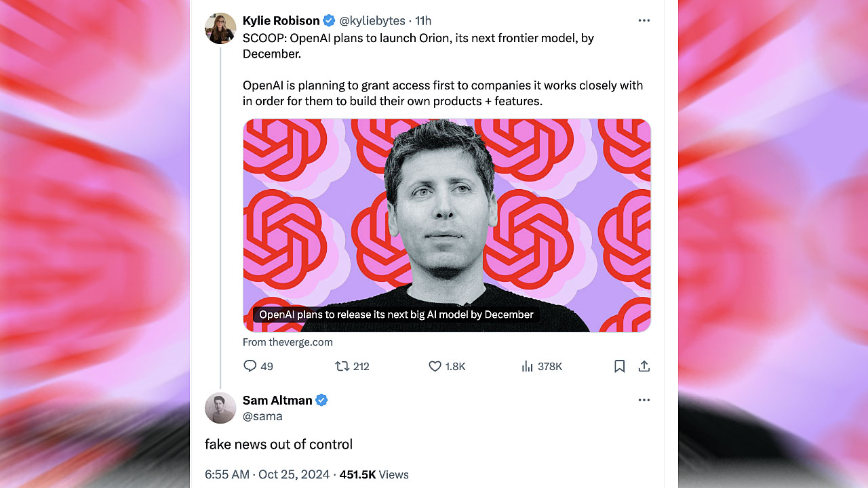Click Sam Altman's blue verified badge

click(322, 400)
